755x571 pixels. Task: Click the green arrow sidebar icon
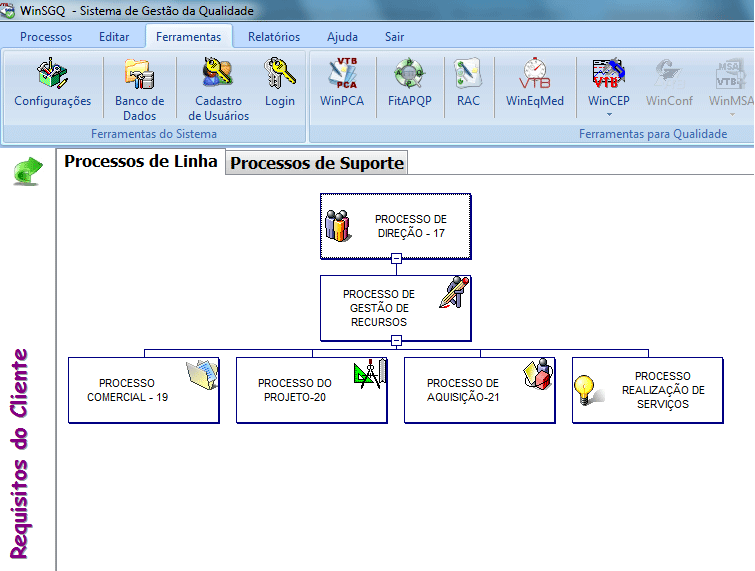click(x=27, y=171)
